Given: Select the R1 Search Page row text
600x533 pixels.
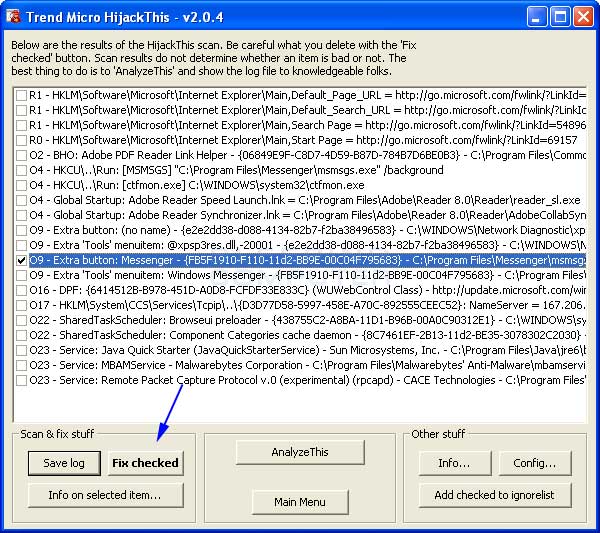Looking at the screenshot, I should (x=308, y=125).
